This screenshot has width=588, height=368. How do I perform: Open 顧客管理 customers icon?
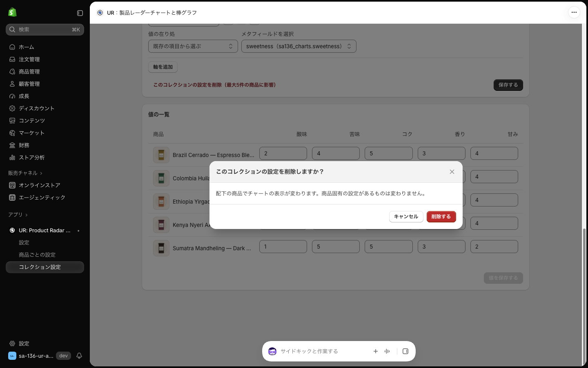[12, 84]
